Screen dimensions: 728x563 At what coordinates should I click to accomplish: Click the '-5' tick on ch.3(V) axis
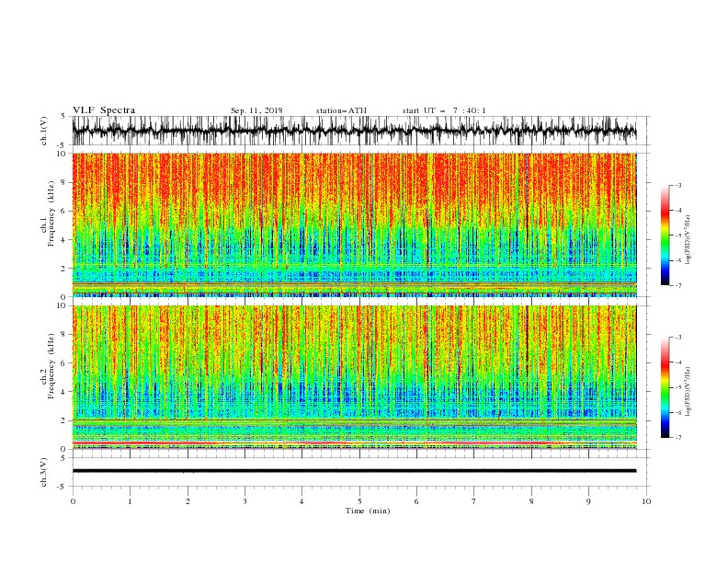(63, 487)
